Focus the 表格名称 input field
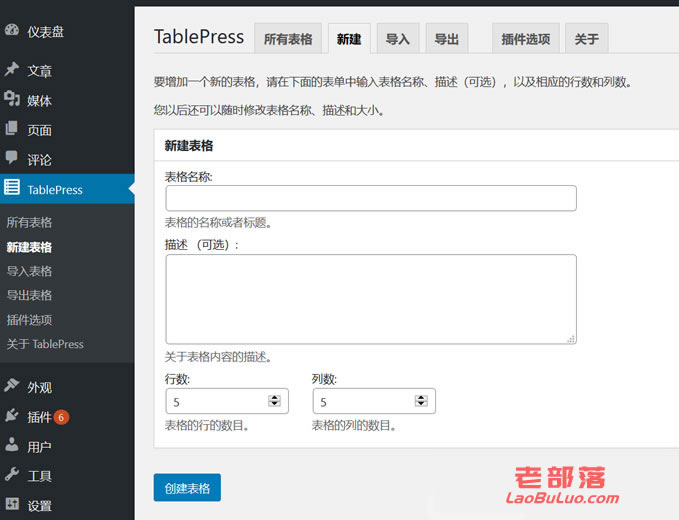This screenshot has height=520, width=679. (x=371, y=198)
